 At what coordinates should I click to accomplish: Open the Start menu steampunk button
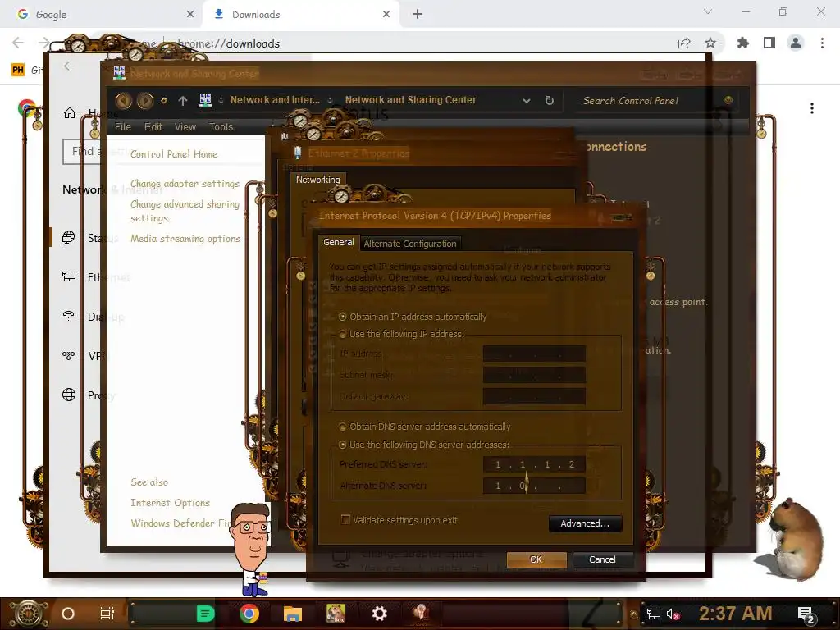[x=29, y=614]
